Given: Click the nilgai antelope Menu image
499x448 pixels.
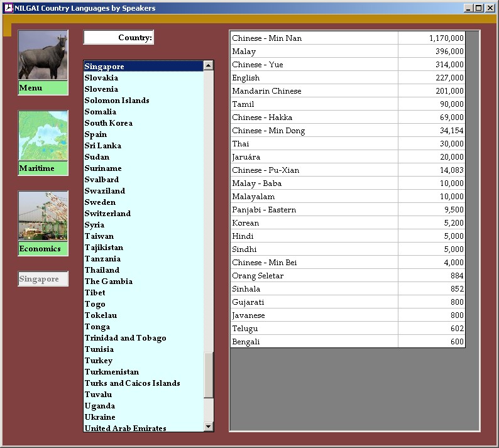Looking at the screenshot, I should point(43,55).
